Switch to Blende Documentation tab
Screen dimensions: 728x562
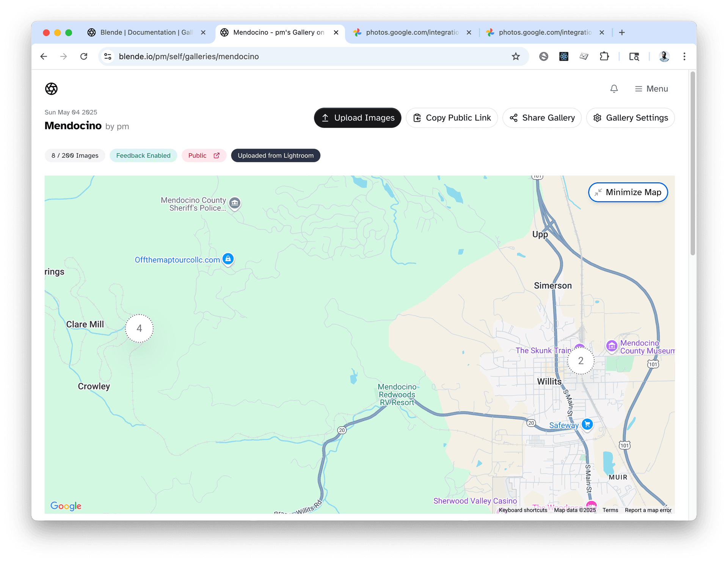pyautogui.click(x=146, y=33)
